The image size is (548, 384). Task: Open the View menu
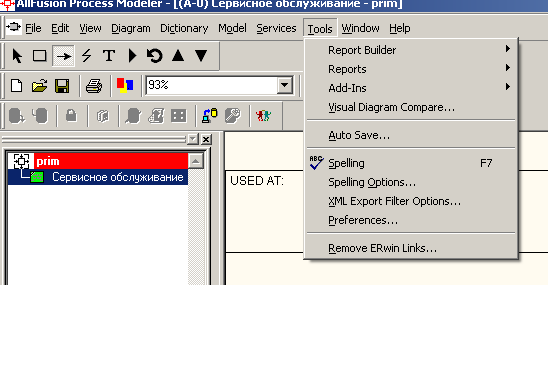click(x=90, y=28)
